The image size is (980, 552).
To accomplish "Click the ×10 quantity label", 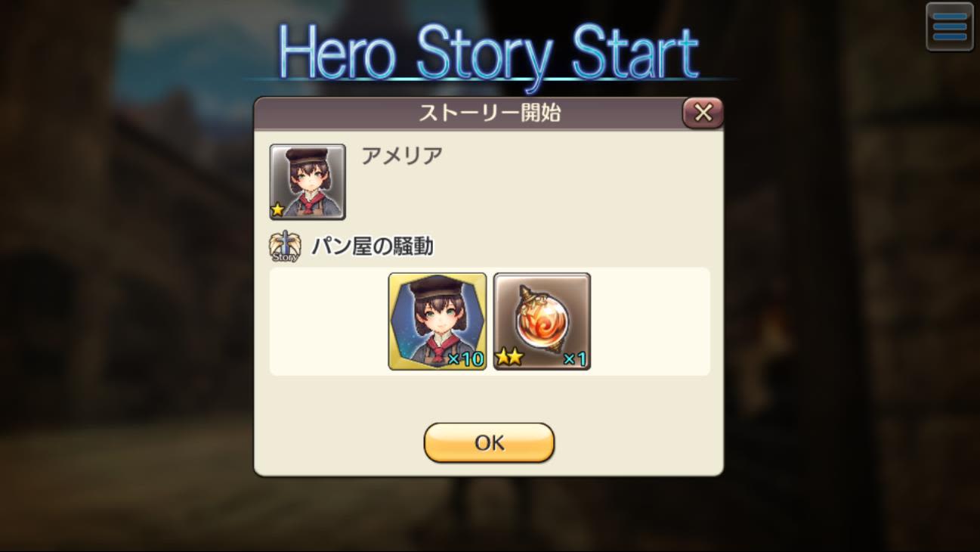I will (x=465, y=358).
